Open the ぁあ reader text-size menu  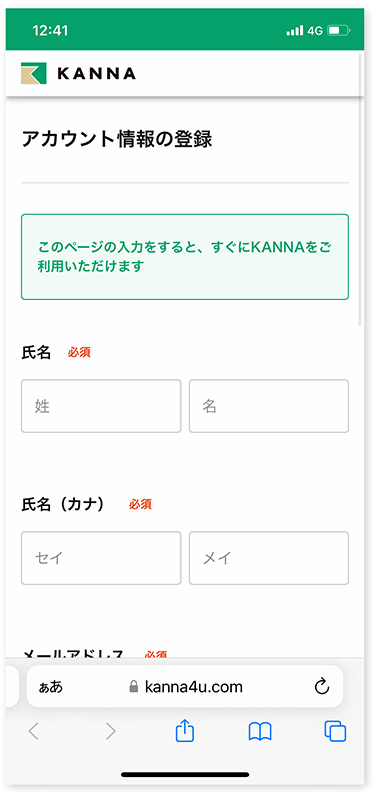[x=51, y=687]
